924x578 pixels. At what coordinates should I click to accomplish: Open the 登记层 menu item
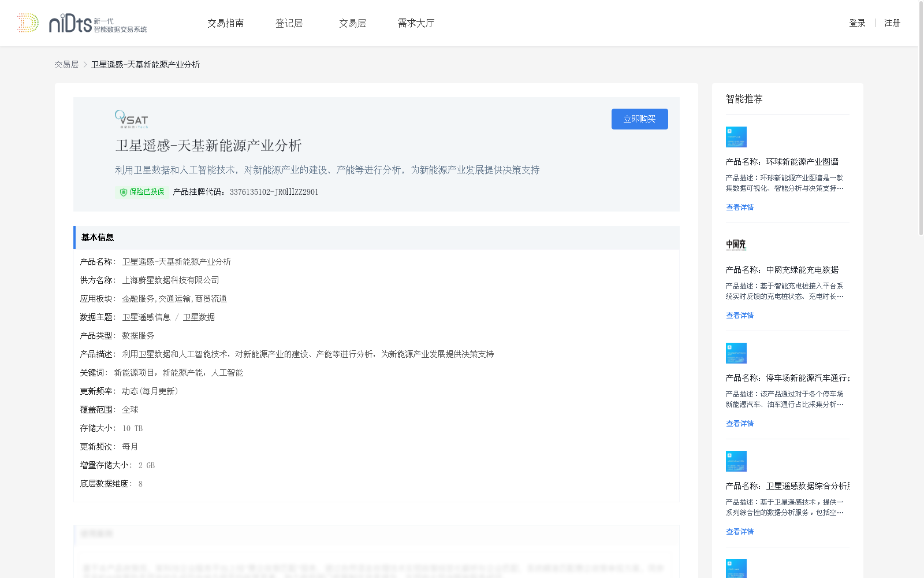[289, 23]
